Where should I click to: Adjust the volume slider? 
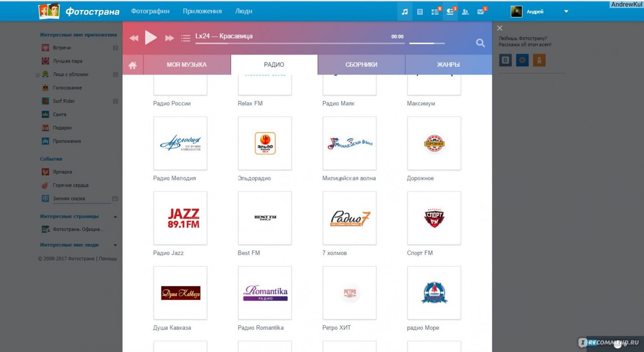(427, 43)
